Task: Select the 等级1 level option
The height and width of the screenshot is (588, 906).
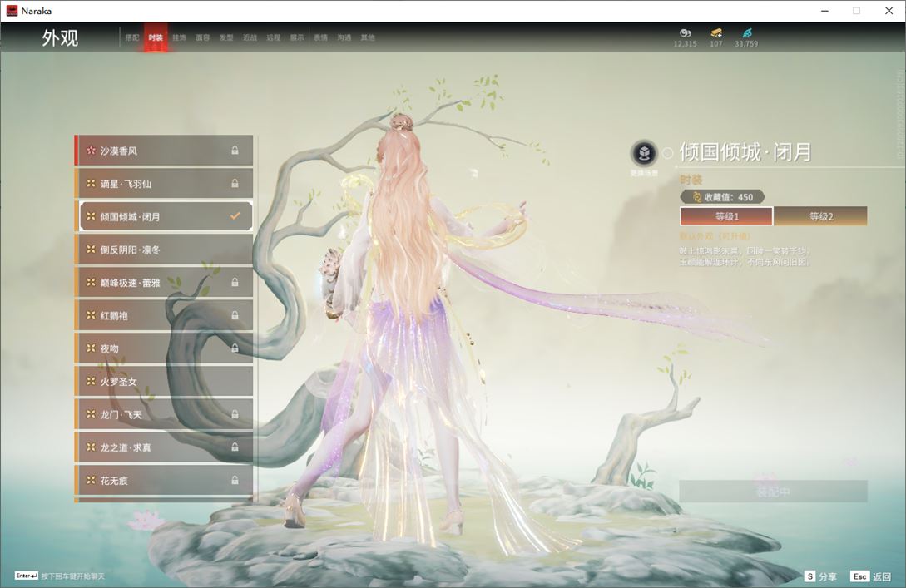Action: tap(726, 216)
